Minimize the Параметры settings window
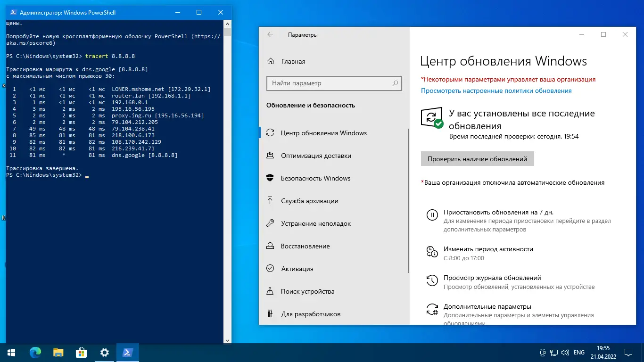Image resolution: width=644 pixels, height=362 pixels. (x=582, y=34)
